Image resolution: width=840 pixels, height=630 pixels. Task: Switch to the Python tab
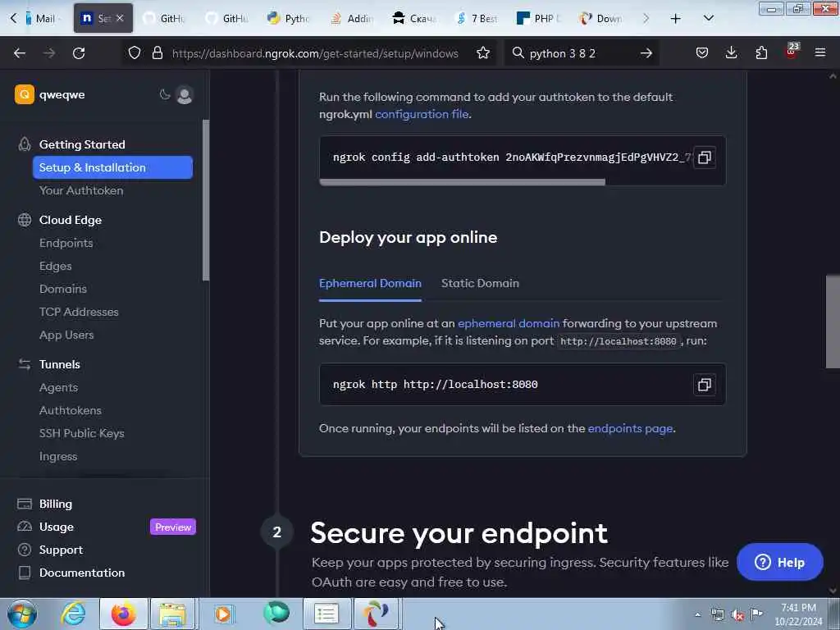(x=290, y=18)
